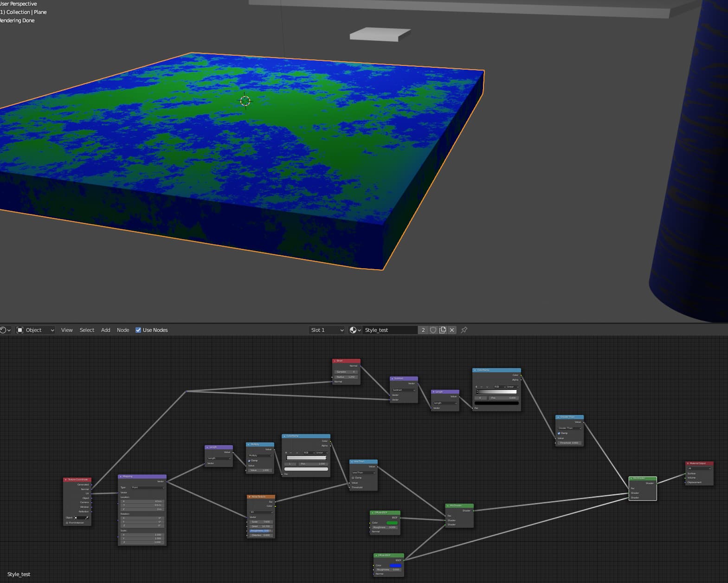Remove a stop on the upper ColorRamp
This screenshot has width=728, height=583.
pyautogui.click(x=481, y=387)
